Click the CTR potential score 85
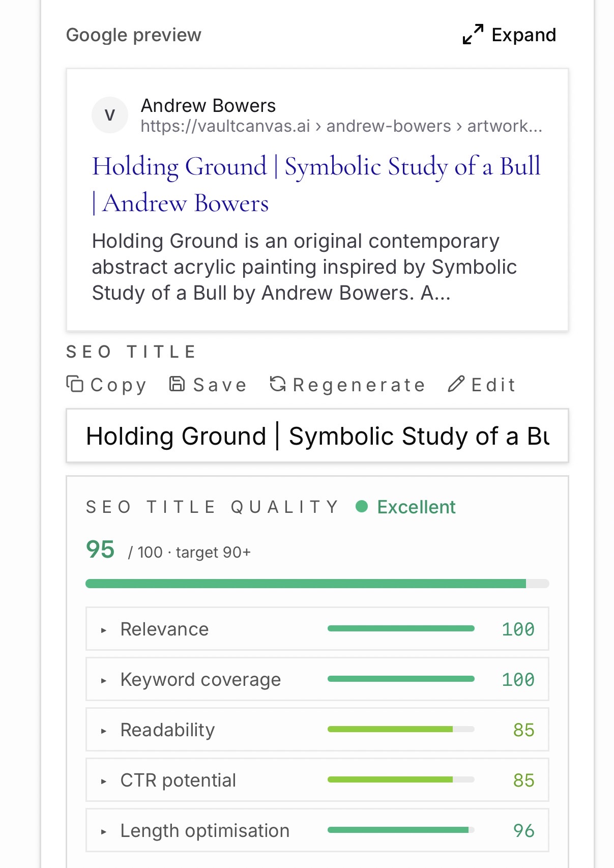Screen dimensions: 614x868 pos(523,780)
